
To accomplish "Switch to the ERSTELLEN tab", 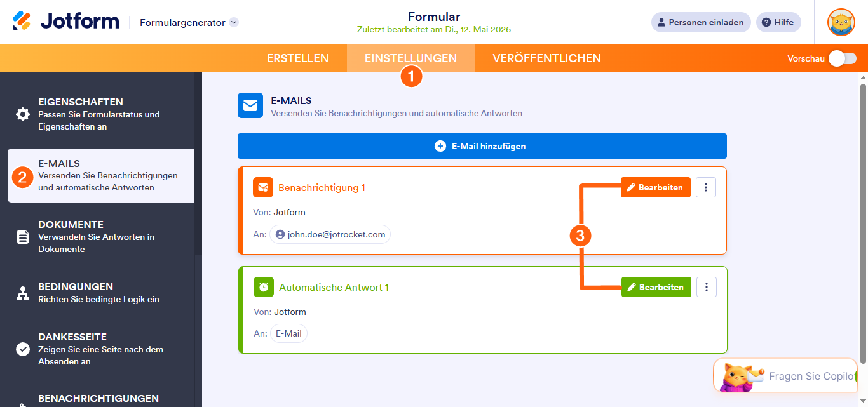I will point(297,58).
